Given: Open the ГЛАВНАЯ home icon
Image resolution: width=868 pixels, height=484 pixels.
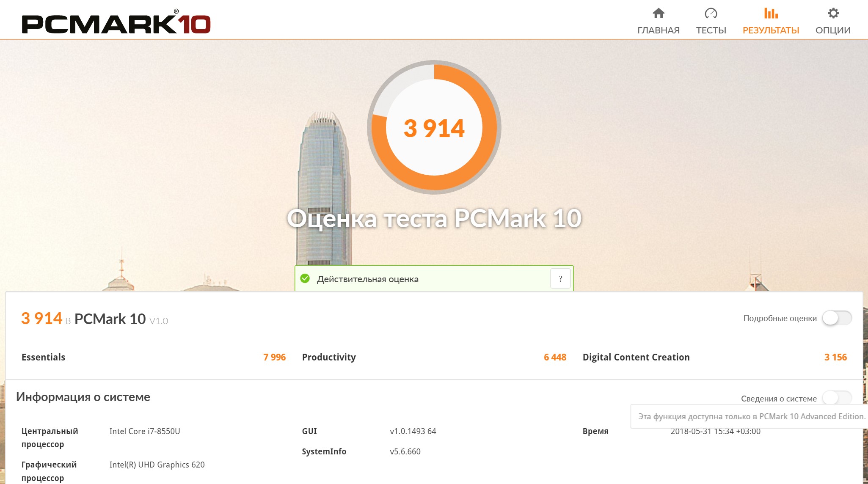Looking at the screenshot, I should point(659,14).
